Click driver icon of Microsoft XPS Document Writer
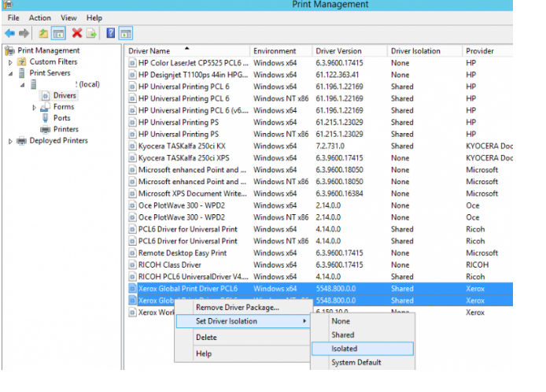 (x=132, y=194)
